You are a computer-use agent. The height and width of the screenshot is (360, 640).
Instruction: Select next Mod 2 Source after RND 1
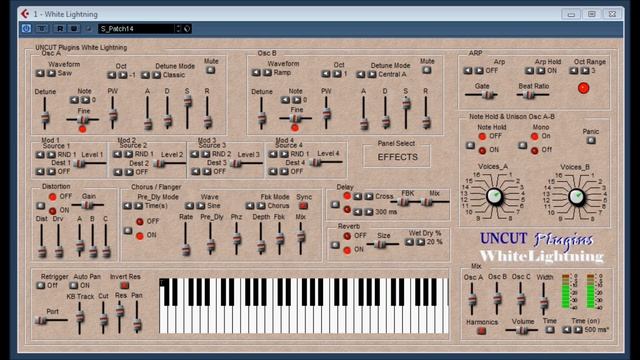coord(129,154)
